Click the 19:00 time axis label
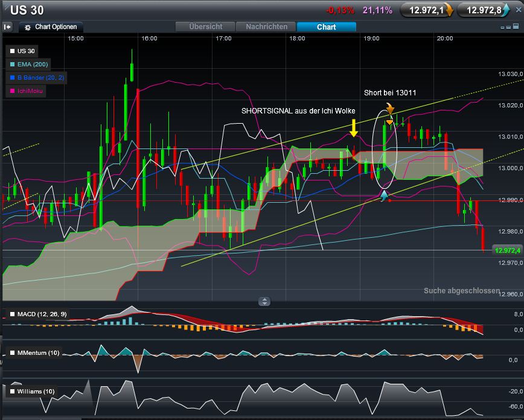The height and width of the screenshot is (420, 524). click(x=371, y=39)
